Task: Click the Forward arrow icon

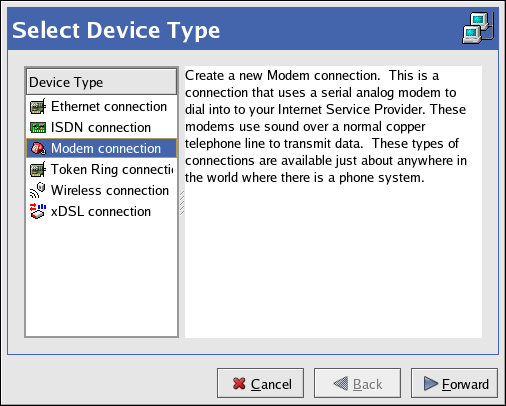Action: pos(430,384)
